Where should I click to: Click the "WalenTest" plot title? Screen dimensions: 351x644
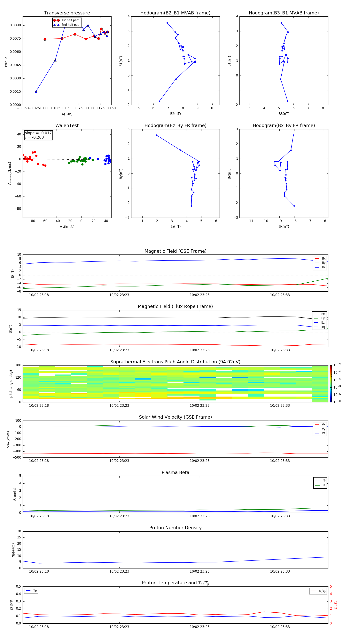tap(67, 125)
